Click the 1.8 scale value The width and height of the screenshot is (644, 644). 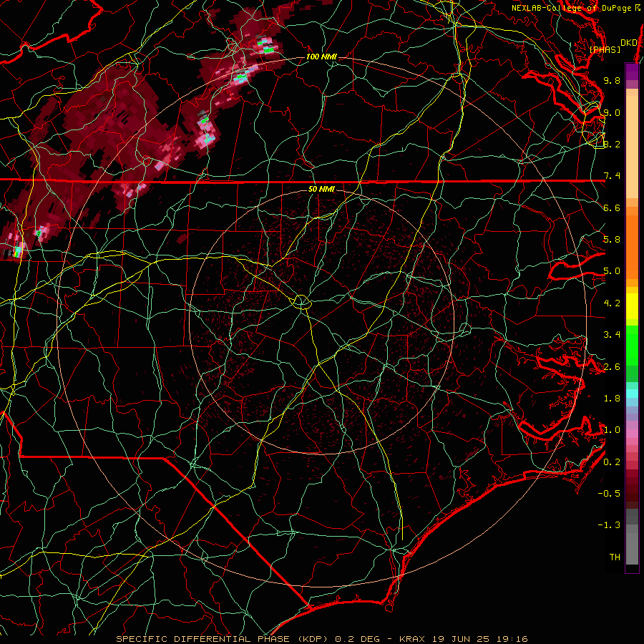click(x=612, y=399)
